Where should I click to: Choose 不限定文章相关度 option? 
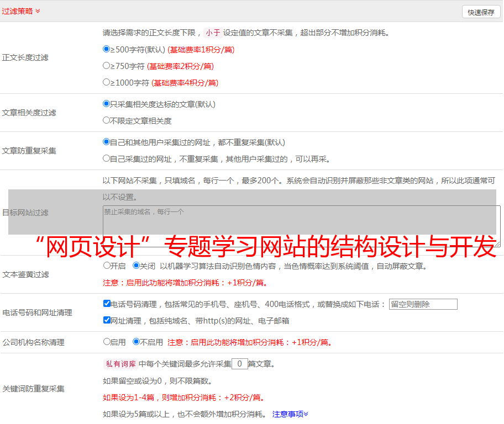(107, 120)
